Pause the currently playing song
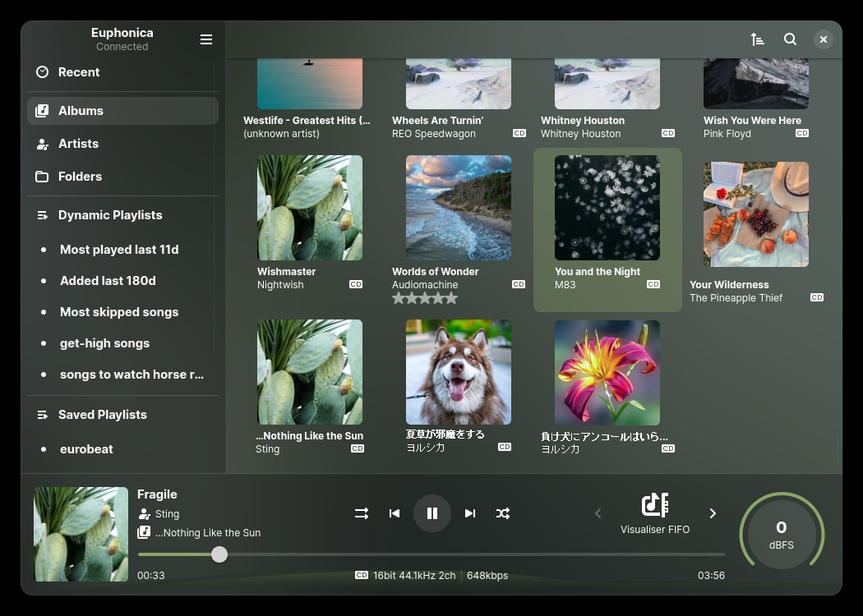Viewport: 863px width, 616px height. (432, 513)
